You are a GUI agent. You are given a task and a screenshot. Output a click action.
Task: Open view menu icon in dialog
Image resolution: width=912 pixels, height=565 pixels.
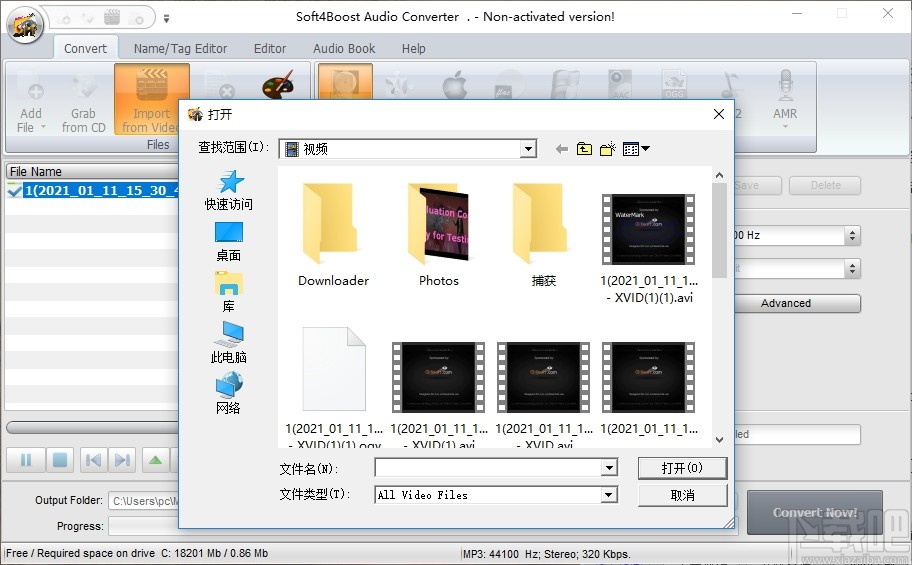636,150
